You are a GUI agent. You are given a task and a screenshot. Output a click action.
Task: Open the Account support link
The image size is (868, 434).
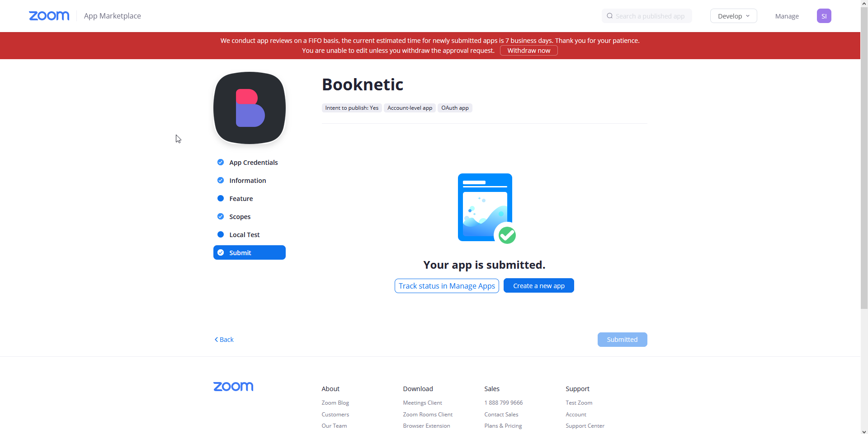tap(576, 415)
